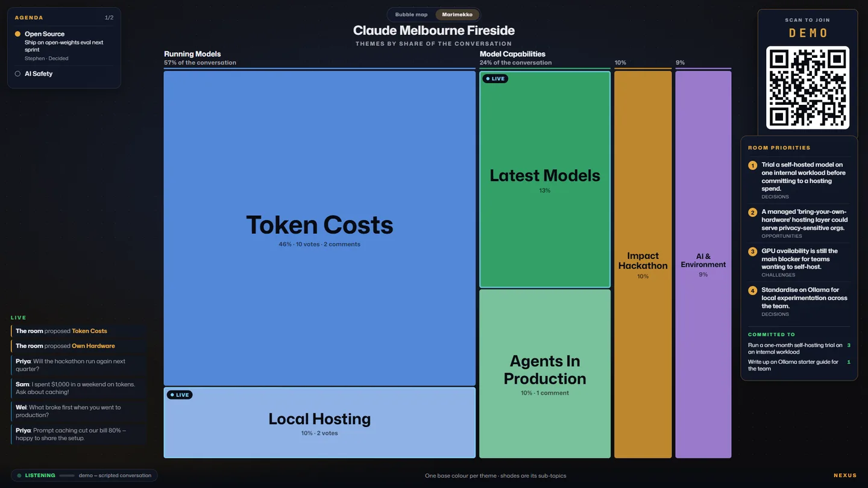Click the priority number 1 badge

[752, 165]
